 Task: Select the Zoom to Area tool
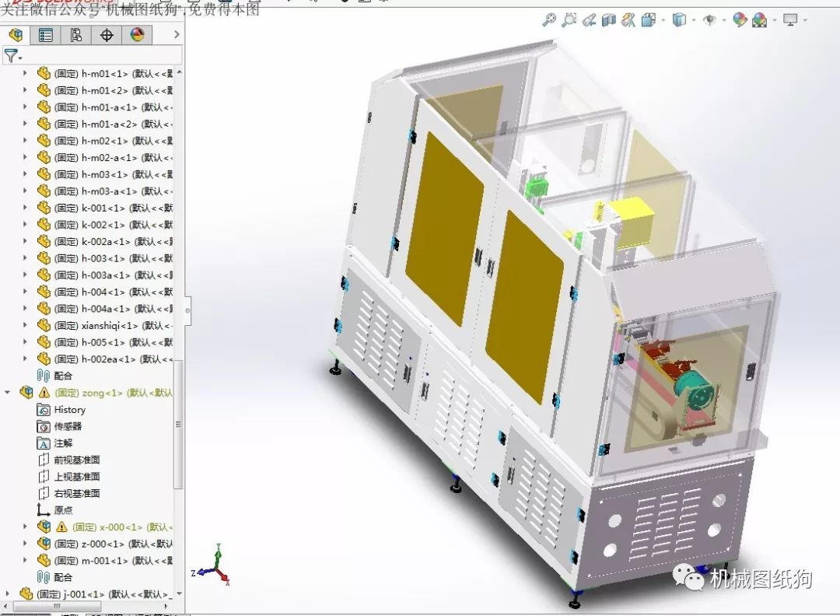pyautogui.click(x=569, y=20)
